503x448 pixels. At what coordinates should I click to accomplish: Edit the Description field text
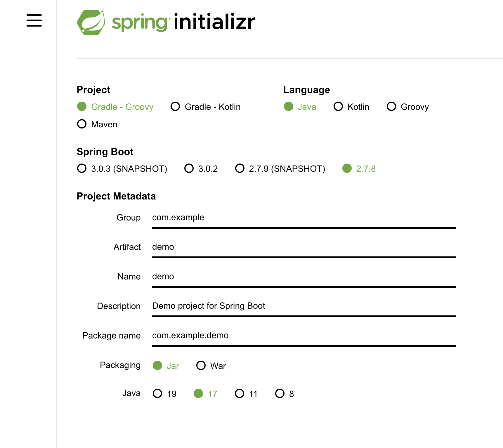point(304,306)
